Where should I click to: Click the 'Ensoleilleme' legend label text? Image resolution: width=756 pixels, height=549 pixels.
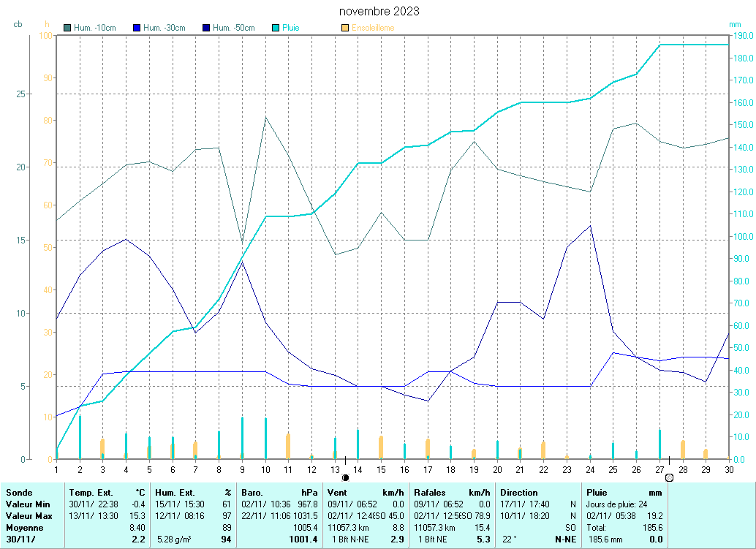[373, 28]
